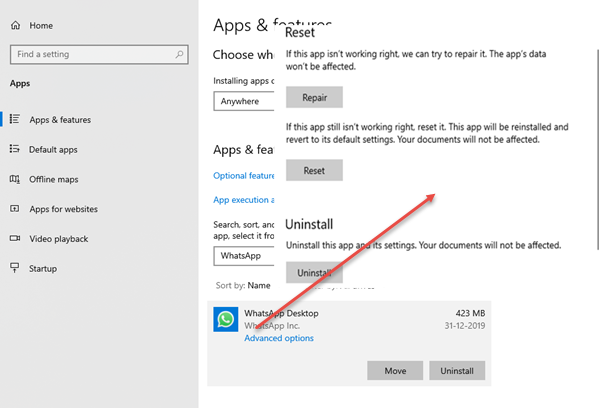Open the Sort by Name dropdown

pyautogui.click(x=243, y=286)
